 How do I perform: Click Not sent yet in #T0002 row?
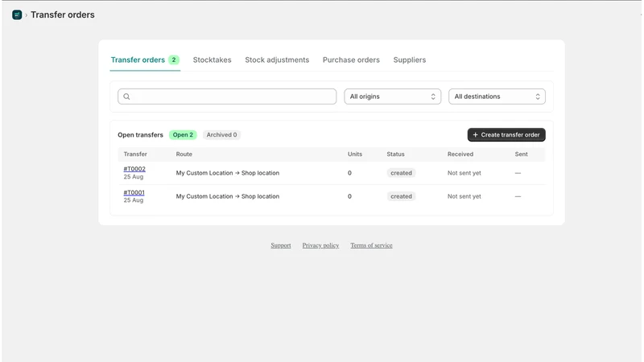point(464,173)
